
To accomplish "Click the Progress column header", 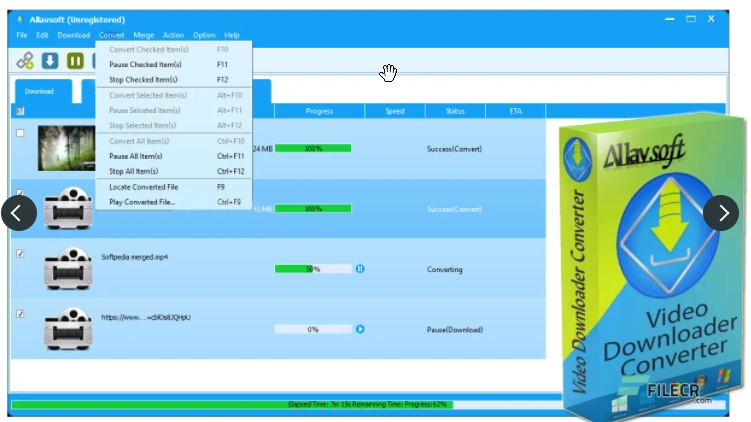I will tap(319, 111).
